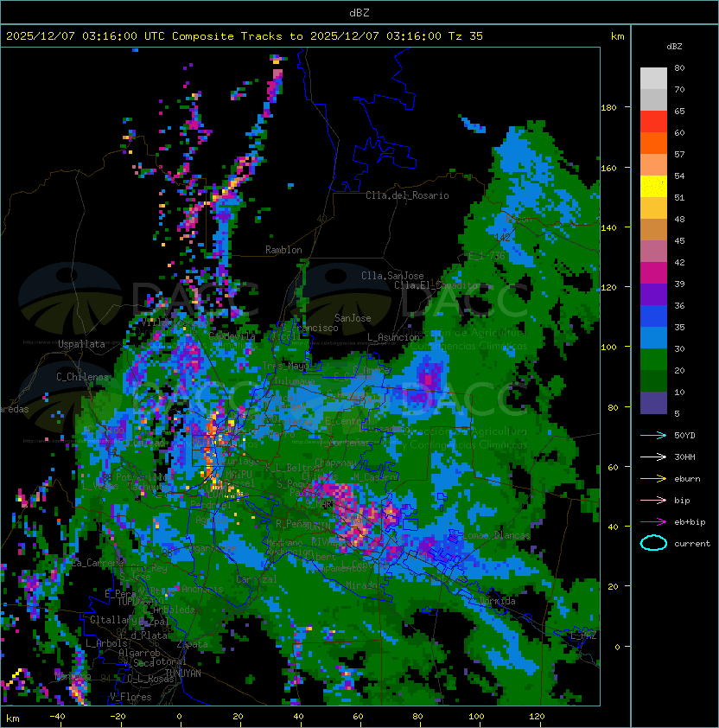This screenshot has height=728, width=719.
Task: Click the pink bip arrow in legend
Action: (653, 500)
